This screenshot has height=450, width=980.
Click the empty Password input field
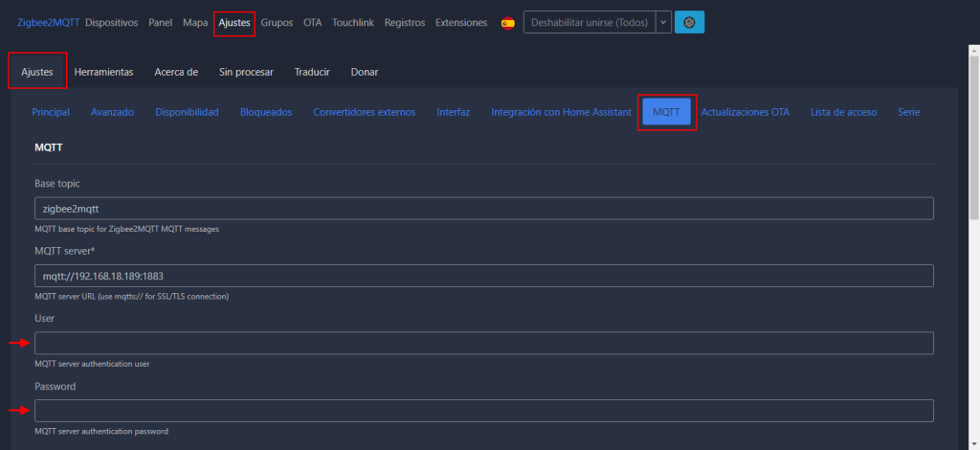(x=483, y=411)
